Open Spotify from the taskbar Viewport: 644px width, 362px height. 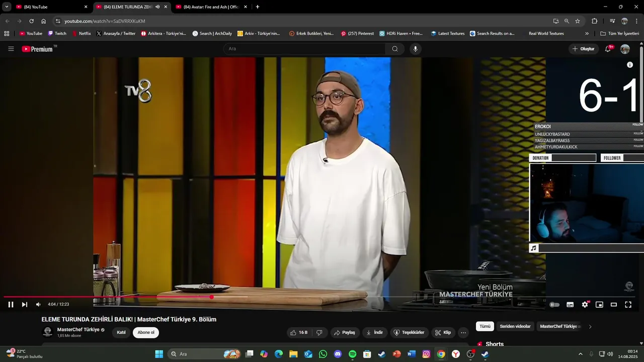[x=352, y=354]
